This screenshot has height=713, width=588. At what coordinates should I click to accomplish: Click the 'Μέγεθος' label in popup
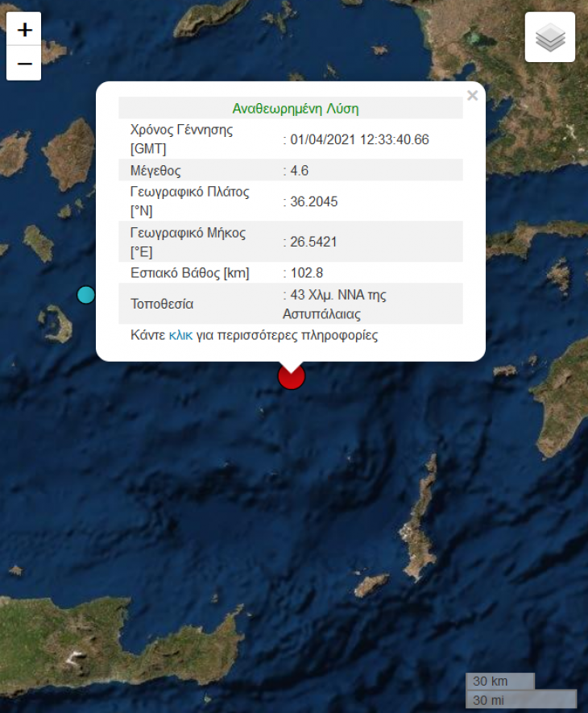155,171
